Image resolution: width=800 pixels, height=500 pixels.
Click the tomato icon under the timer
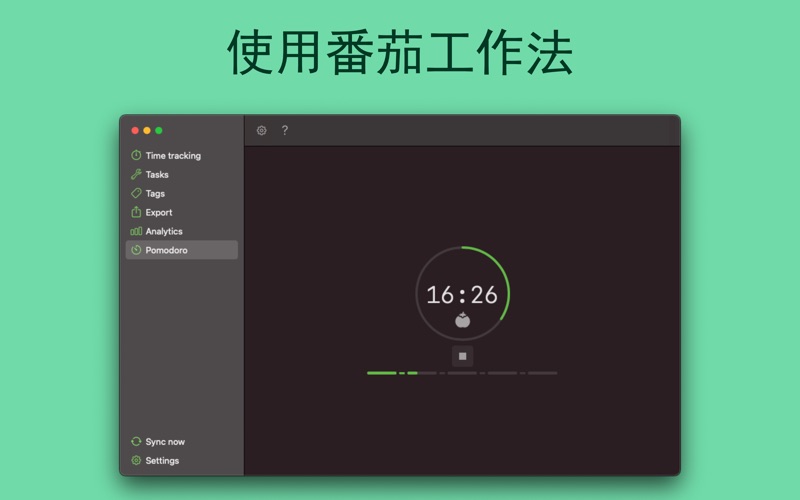coord(462,320)
